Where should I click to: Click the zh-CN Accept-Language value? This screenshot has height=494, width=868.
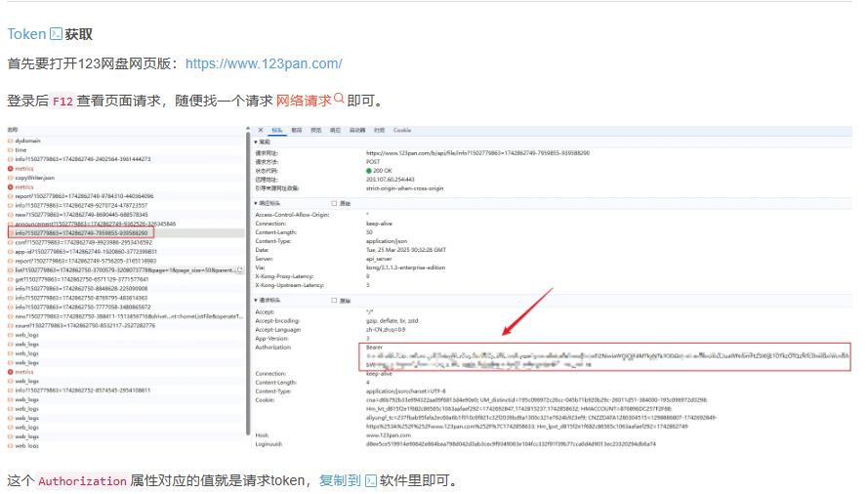(386, 330)
